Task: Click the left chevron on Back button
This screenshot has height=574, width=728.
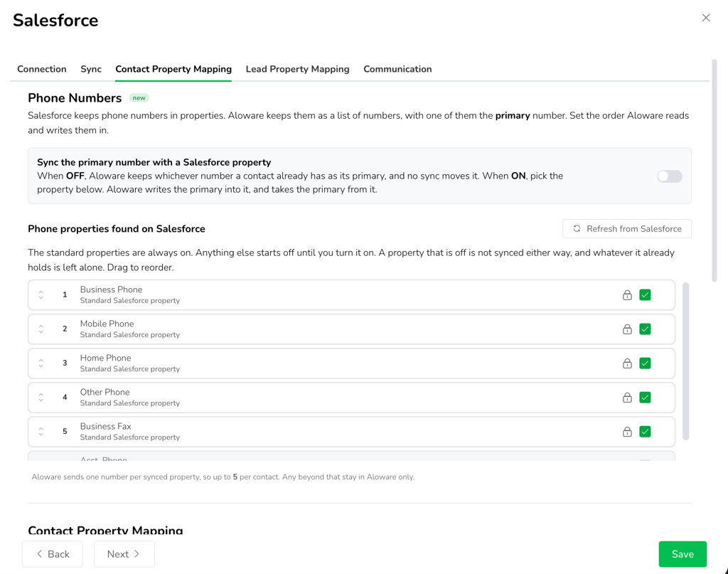Action: (x=40, y=553)
